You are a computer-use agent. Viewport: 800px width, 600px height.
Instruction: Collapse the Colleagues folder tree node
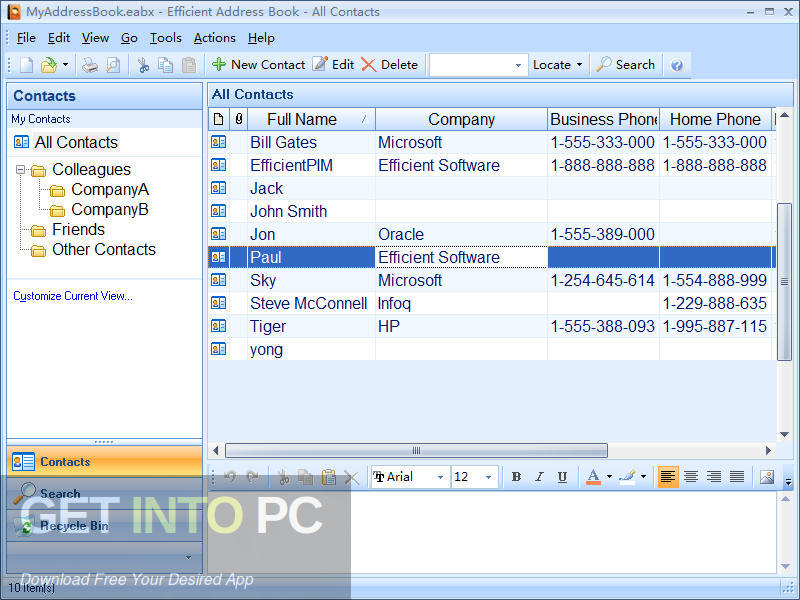coord(20,169)
